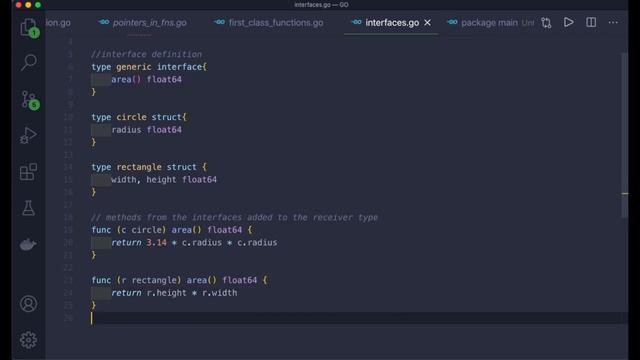Run the Go file
Image resolution: width=640 pixels, height=360 pixels.
pyautogui.click(x=569, y=22)
